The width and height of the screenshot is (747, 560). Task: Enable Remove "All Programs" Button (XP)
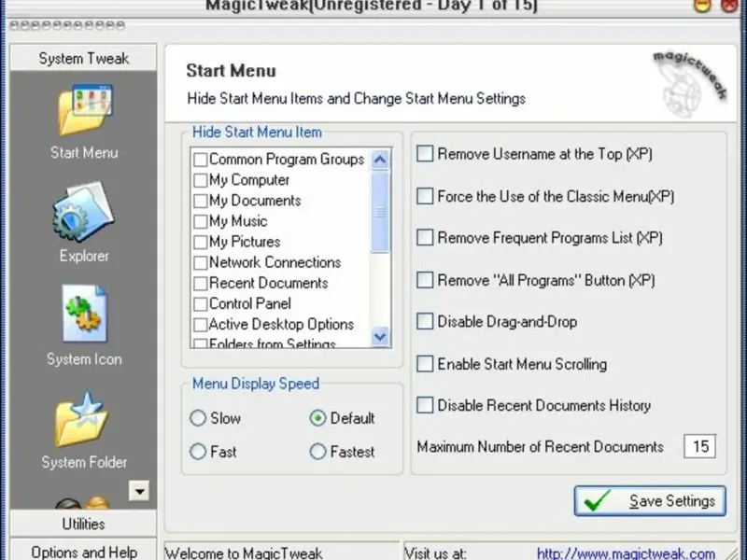coord(425,279)
